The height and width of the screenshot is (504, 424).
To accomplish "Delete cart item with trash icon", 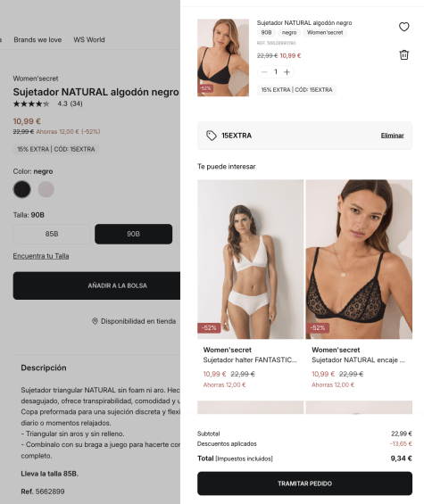I will point(404,55).
